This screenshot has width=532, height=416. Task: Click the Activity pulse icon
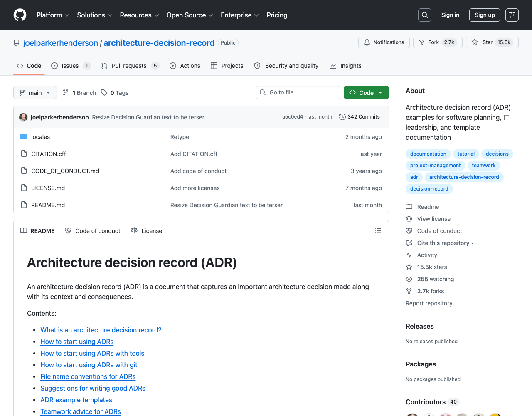tap(409, 255)
